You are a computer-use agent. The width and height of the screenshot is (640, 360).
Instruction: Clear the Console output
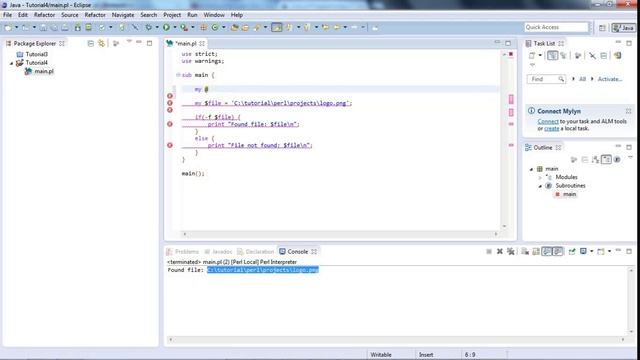(x=524, y=251)
